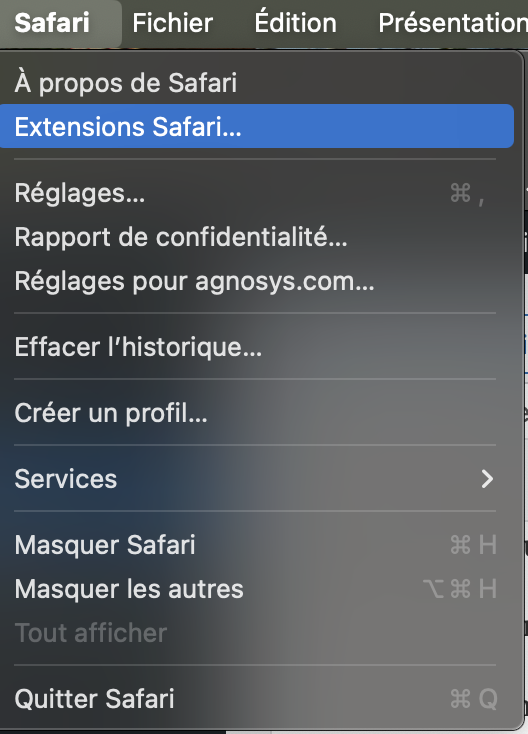This screenshot has width=528, height=734.
Task: Click the dimmed Tout afficher item
Action: click(257, 632)
